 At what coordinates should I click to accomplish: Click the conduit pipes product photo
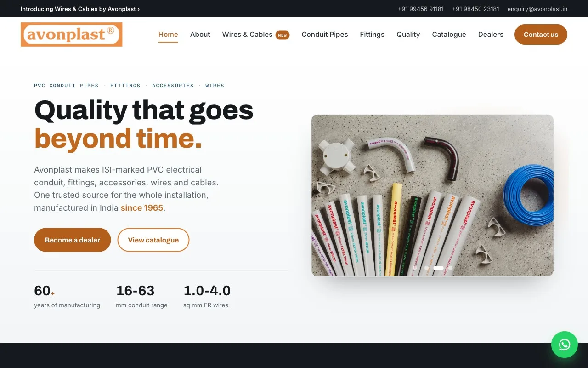tap(432, 195)
